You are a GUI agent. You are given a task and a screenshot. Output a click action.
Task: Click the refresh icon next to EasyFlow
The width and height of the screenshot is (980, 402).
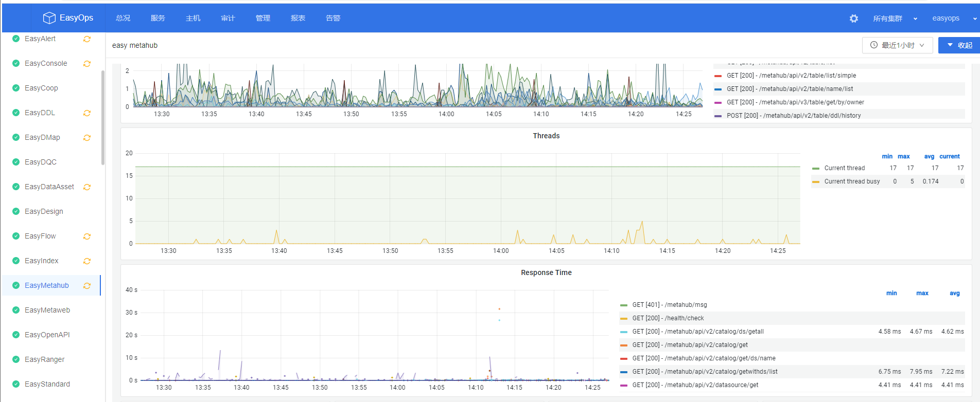coord(87,236)
